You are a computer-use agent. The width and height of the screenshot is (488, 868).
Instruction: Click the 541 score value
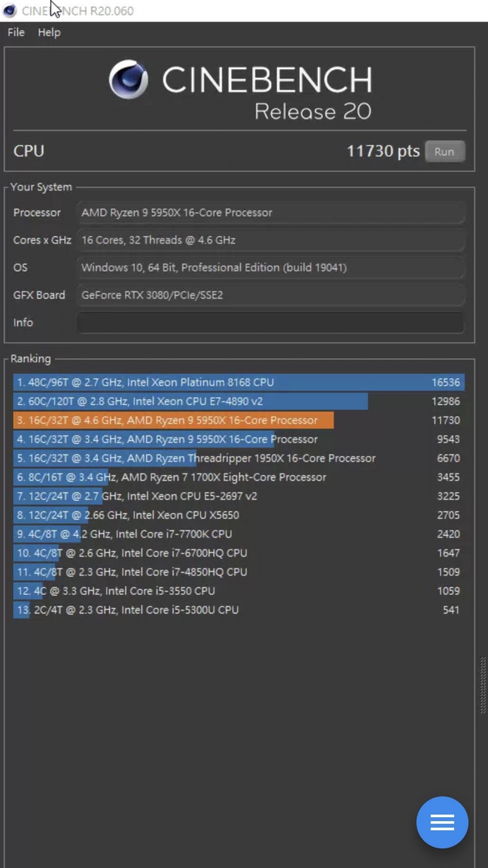click(x=451, y=610)
